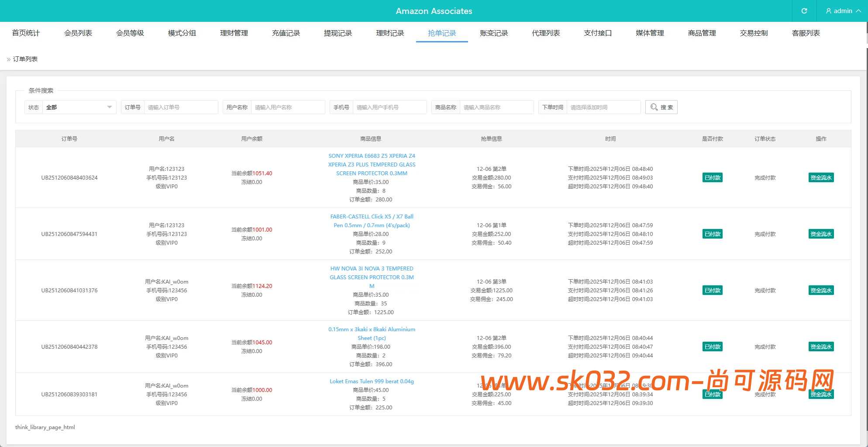The width and height of the screenshot is (868, 447).
Task: Click the SONY XPERIA screen protector product link
Action: click(372, 164)
